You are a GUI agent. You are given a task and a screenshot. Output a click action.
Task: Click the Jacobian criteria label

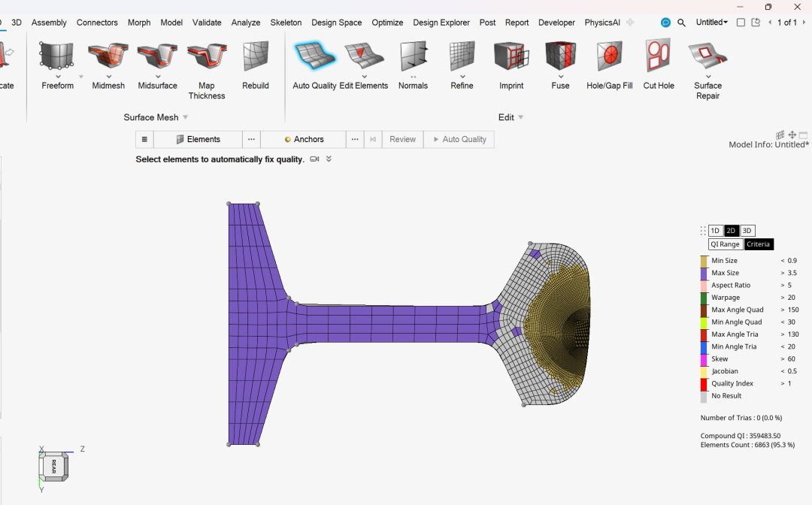click(x=725, y=371)
